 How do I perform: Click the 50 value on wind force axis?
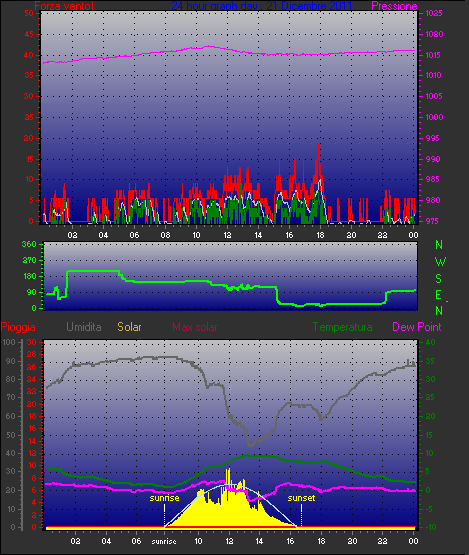tap(29, 13)
